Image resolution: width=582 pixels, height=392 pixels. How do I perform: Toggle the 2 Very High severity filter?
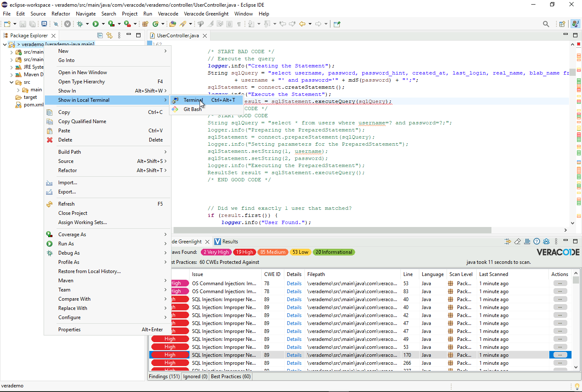pos(217,252)
